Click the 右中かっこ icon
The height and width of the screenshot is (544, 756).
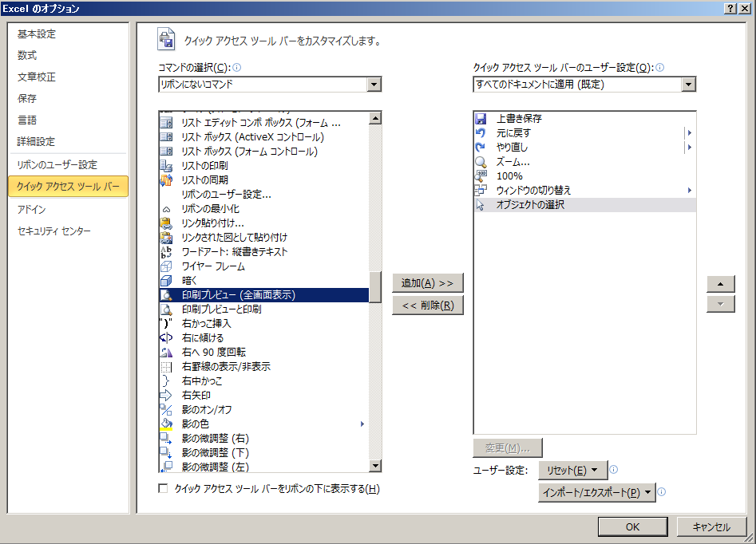coord(166,381)
